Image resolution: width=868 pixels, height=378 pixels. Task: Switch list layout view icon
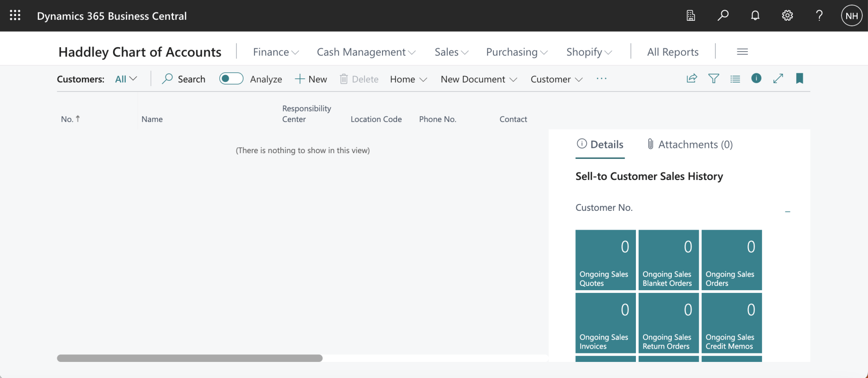click(735, 79)
